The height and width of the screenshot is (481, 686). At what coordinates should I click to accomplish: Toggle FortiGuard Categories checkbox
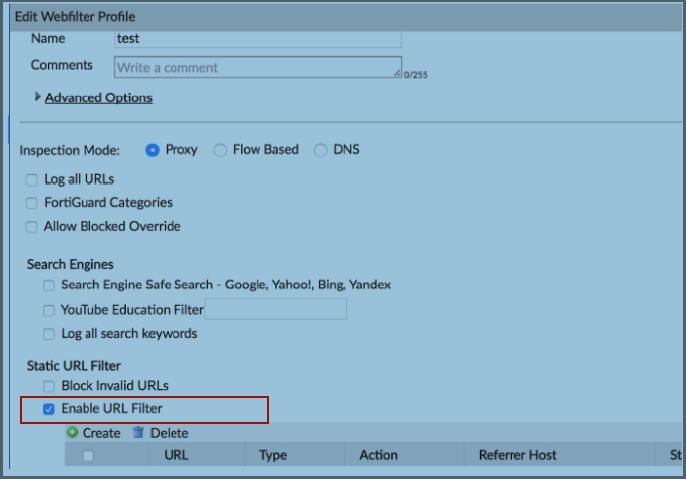[32, 203]
